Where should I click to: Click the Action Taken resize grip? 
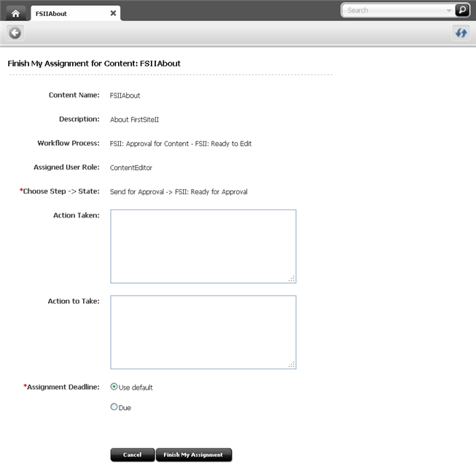[x=292, y=279]
